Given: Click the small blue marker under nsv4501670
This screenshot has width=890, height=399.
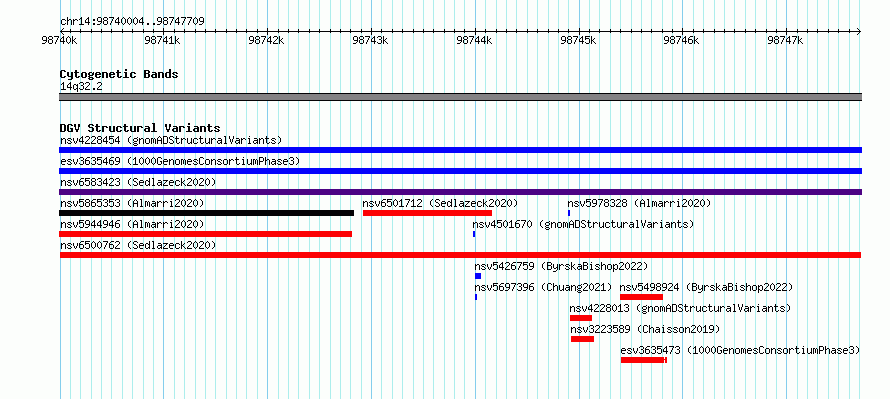Looking at the screenshot, I should point(474,234).
